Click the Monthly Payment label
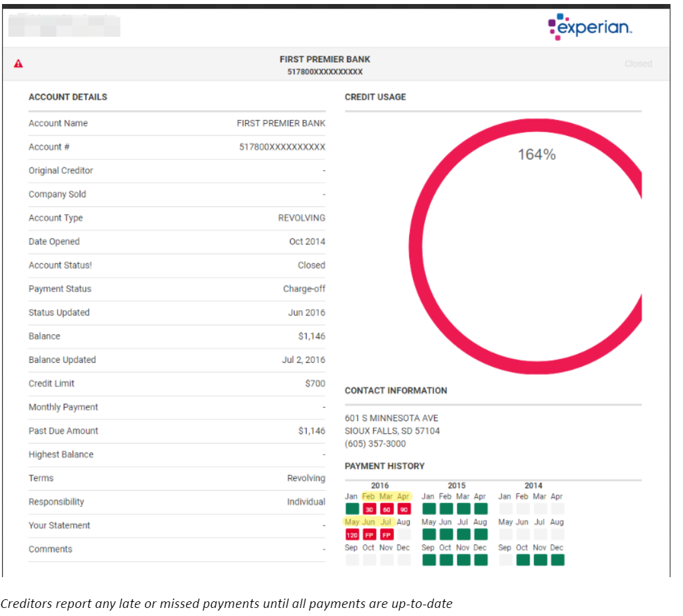683x616 pixels. coord(64,407)
